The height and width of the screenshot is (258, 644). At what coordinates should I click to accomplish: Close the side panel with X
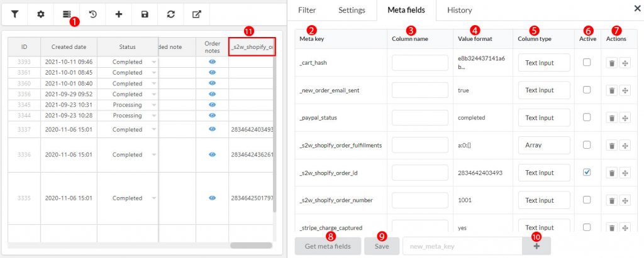point(636,8)
